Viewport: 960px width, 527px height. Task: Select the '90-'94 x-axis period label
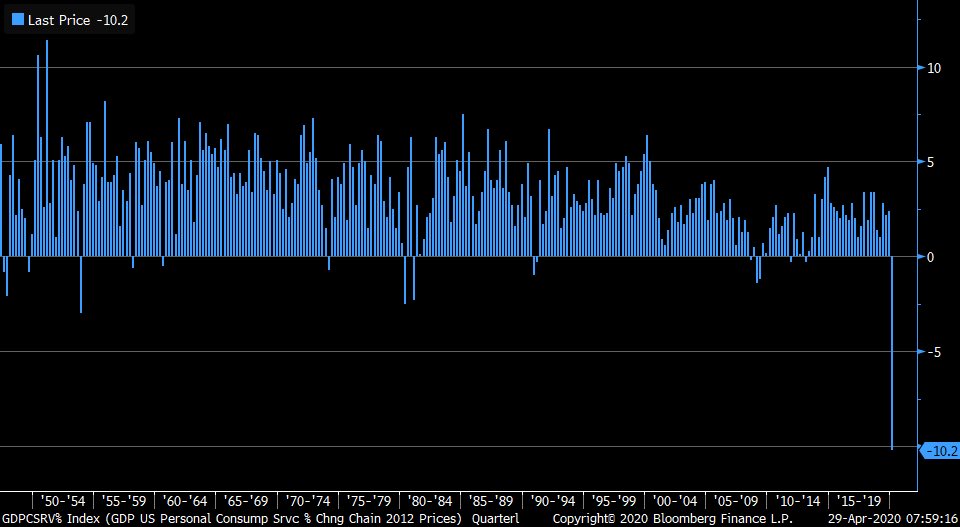point(552,501)
